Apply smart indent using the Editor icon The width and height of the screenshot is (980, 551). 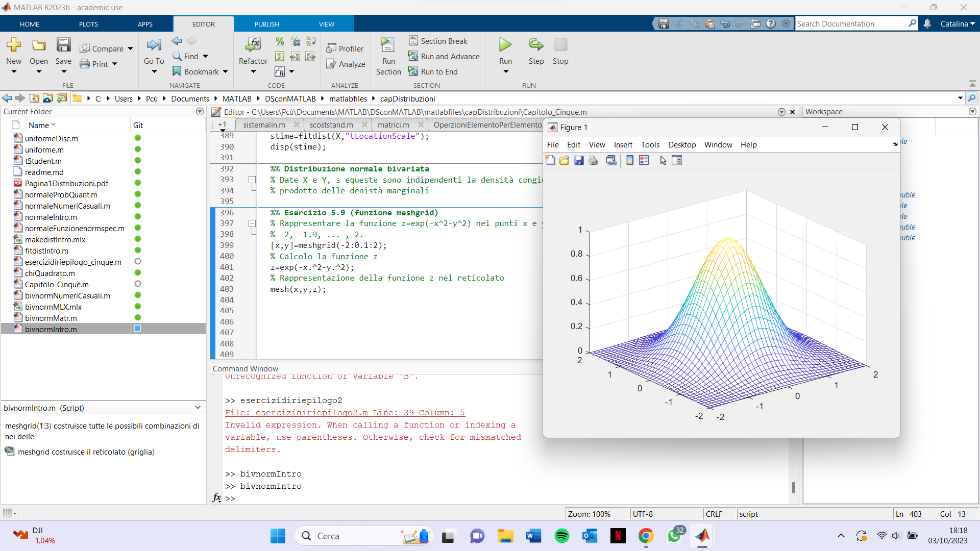coord(279,57)
